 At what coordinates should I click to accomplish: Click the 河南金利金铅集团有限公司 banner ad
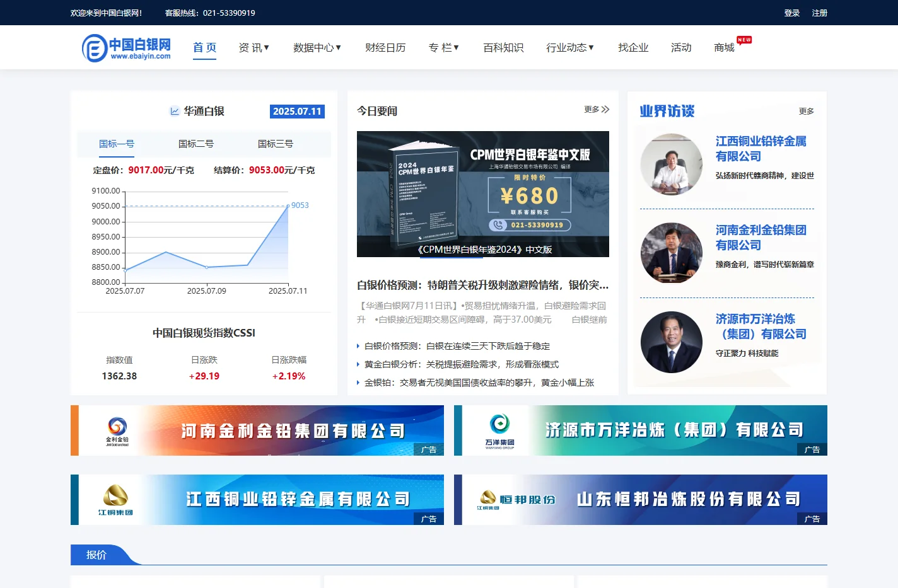click(257, 430)
